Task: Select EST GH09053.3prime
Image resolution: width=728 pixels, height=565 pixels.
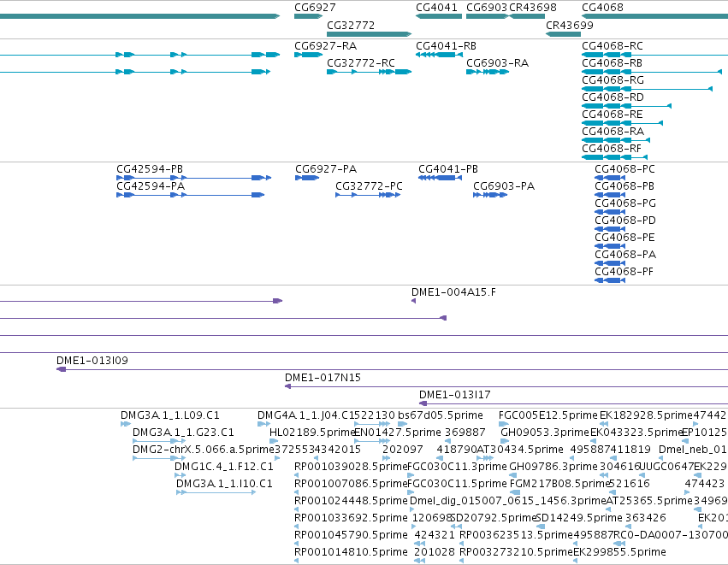Action: (545, 433)
